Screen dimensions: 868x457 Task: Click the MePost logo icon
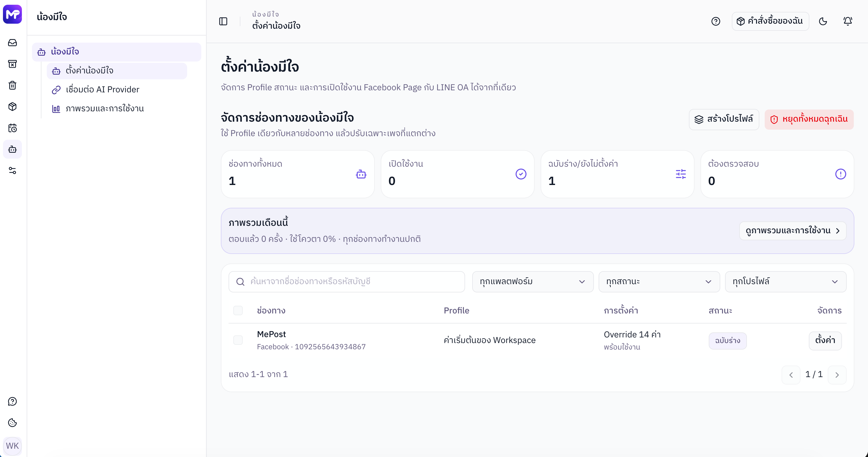coord(12,14)
